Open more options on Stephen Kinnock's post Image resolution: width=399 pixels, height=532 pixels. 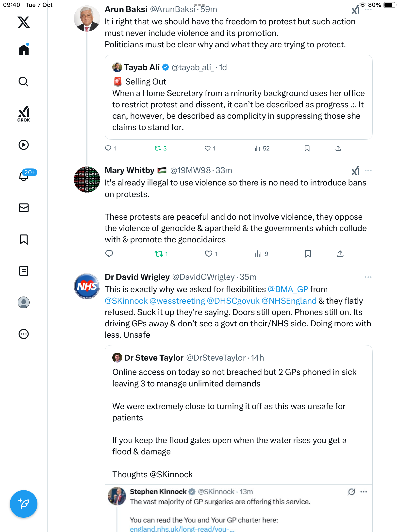(364, 492)
